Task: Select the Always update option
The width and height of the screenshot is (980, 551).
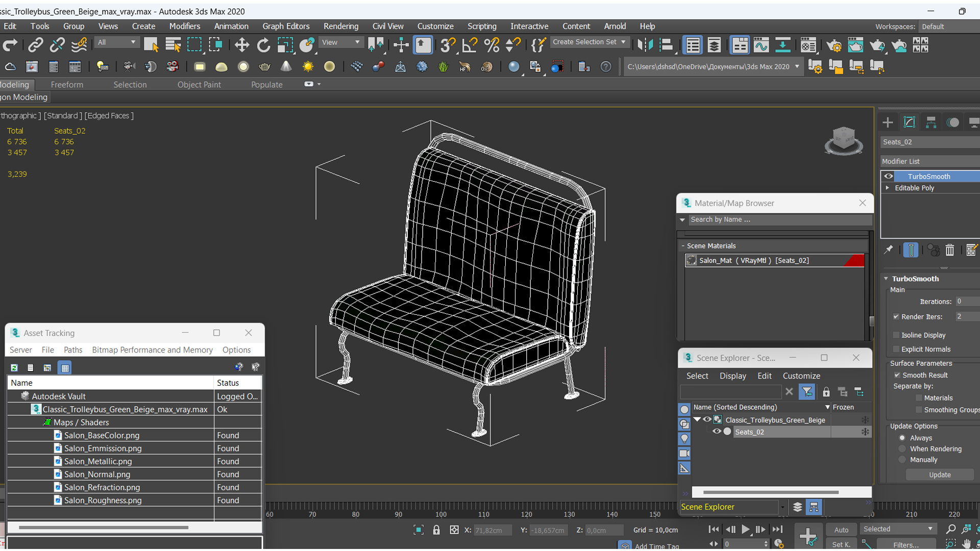Action: click(902, 438)
